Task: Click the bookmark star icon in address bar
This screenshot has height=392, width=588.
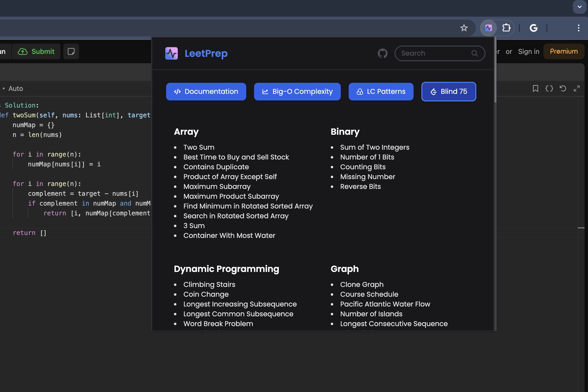Action: pos(464,28)
